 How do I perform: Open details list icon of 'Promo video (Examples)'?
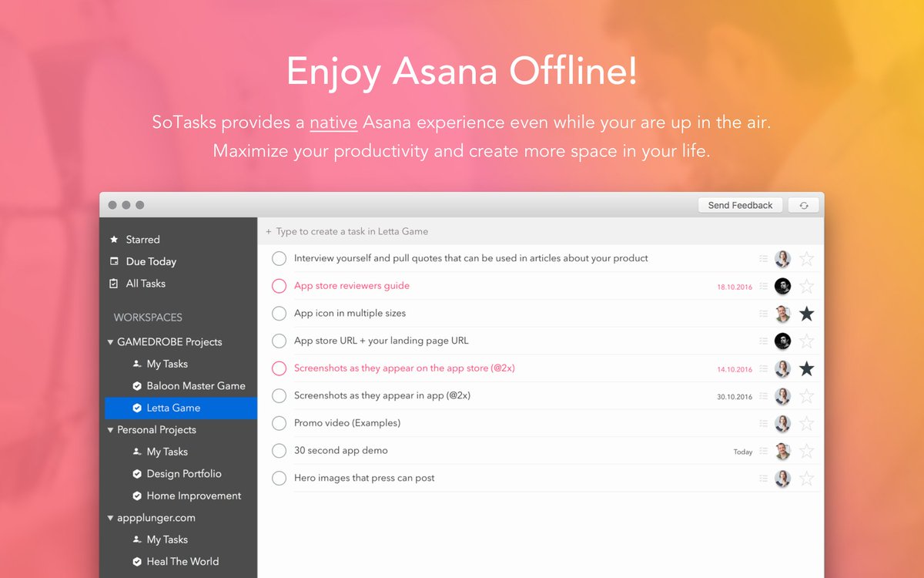763,423
